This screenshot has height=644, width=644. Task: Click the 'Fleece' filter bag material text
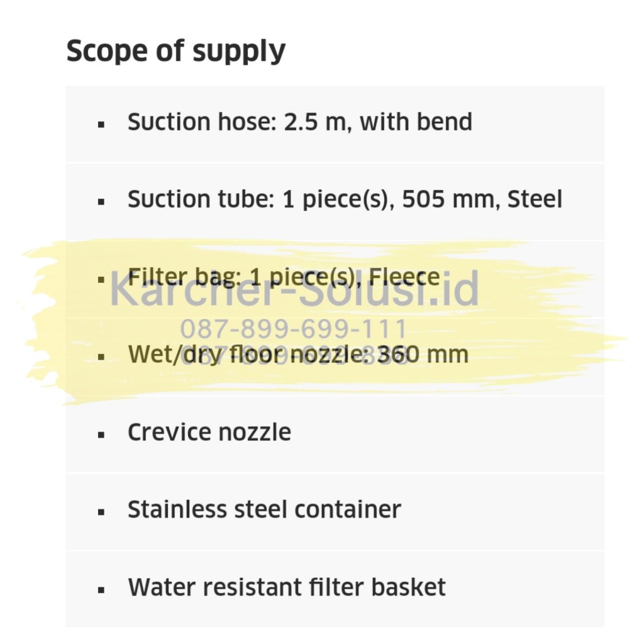click(404, 277)
